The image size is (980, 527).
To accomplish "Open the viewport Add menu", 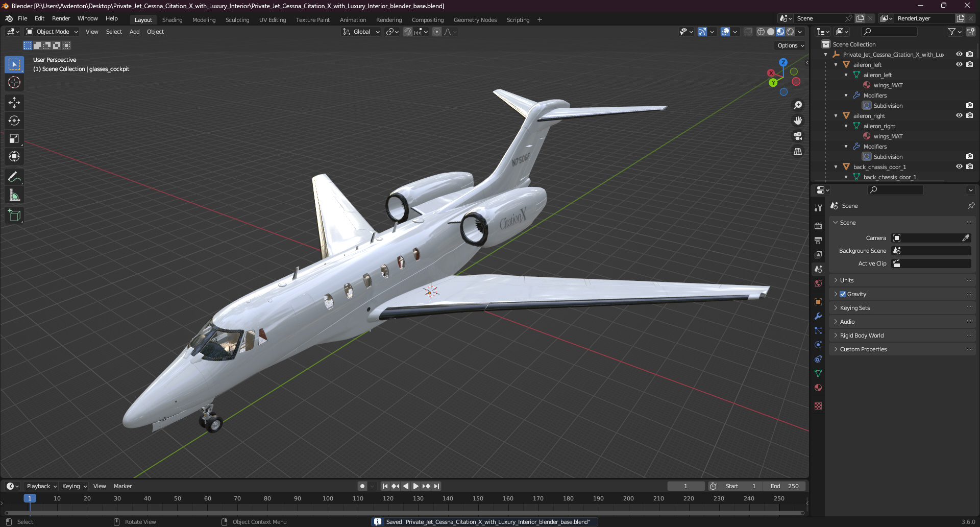I will click(134, 32).
